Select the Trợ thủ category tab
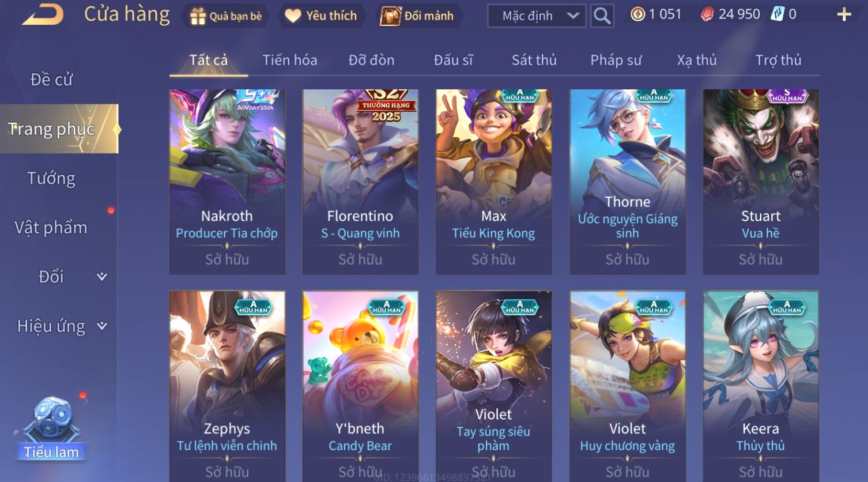Viewport: 868px width, 482px height. pyautogui.click(x=778, y=60)
